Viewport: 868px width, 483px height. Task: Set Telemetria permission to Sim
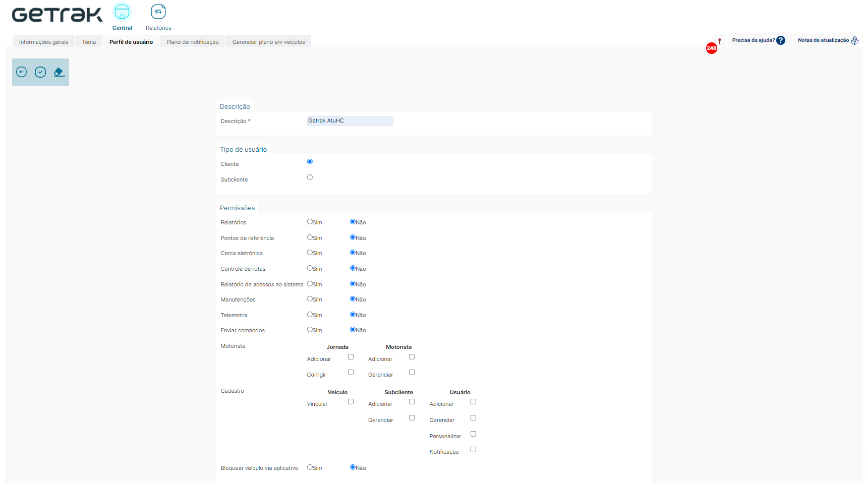point(310,315)
